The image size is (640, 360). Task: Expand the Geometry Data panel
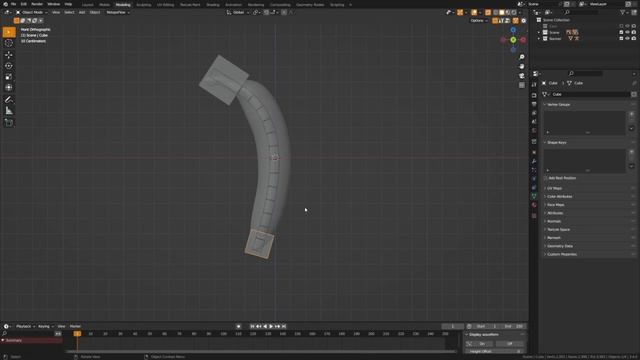[x=560, y=246]
